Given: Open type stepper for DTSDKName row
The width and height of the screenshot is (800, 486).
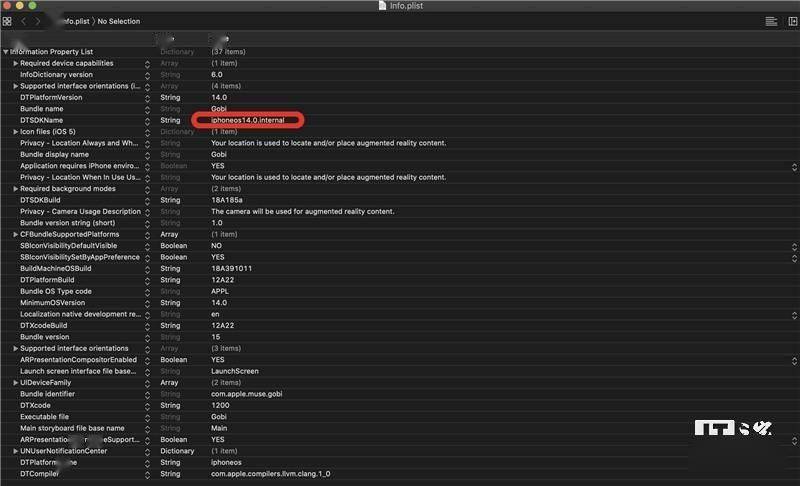Looking at the screenshot, I should pyautogui.click(x=148, y=120).
